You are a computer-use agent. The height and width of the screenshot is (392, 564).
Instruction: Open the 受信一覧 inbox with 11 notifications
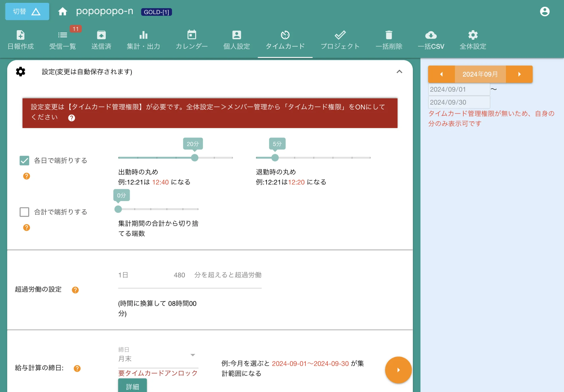tap(63, 39)
